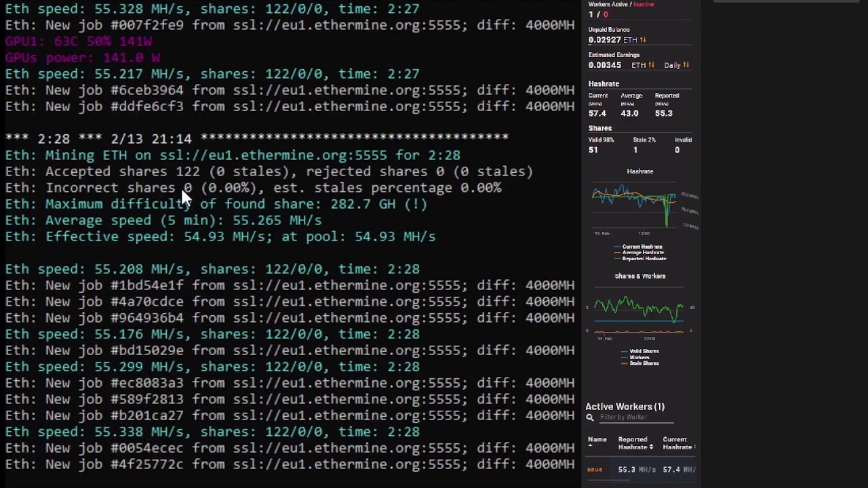
Task: Click the terminal line with job #4a70cdce
Action: coord(290,302)
